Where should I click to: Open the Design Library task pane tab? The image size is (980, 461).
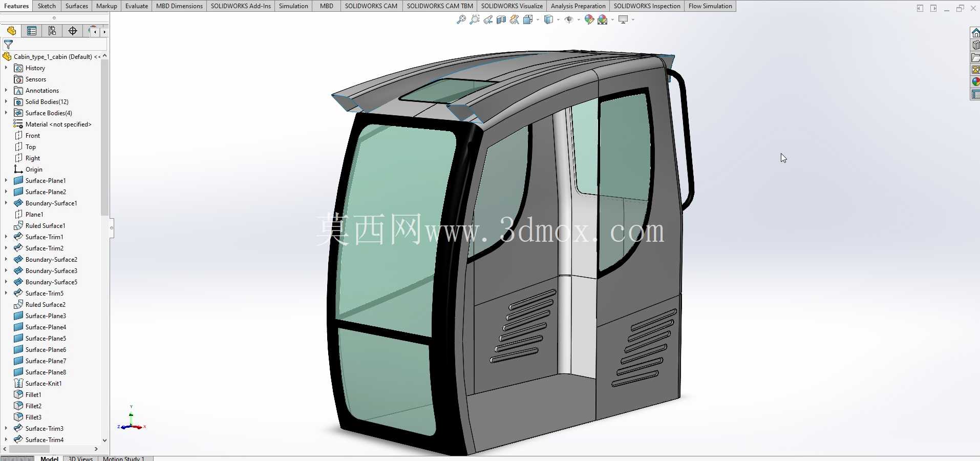pyautogui.click(x=975, y=45)
